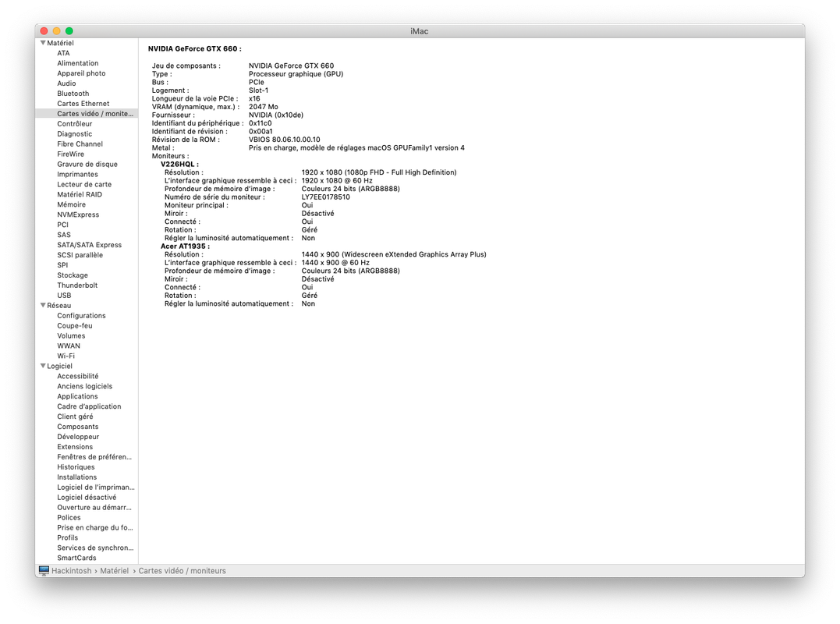Select SCSI parallèle entry
This screenshot has height=624, width=840.
pyautogui.click(x=80, y=256)
